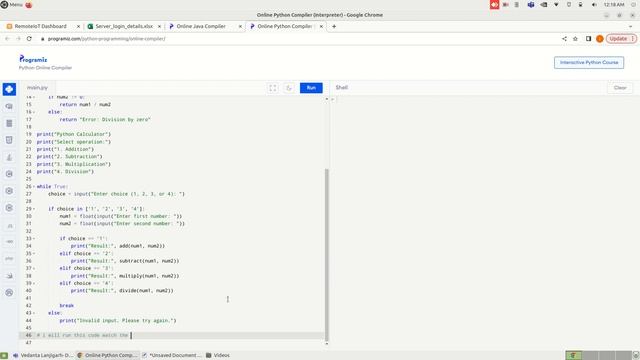
Task: Click the red AnyDesk tray icon
Action: [x=494, y=4]
